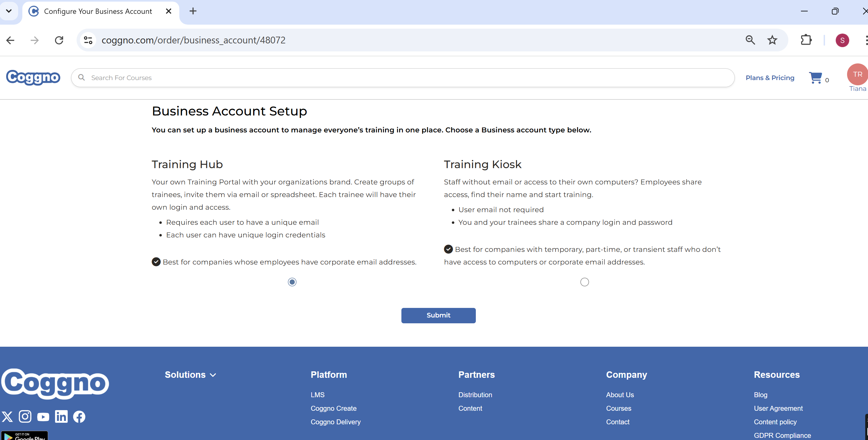Open the Content partners link
The width and height of the screenshot is (868, 440).
point(470,408)
